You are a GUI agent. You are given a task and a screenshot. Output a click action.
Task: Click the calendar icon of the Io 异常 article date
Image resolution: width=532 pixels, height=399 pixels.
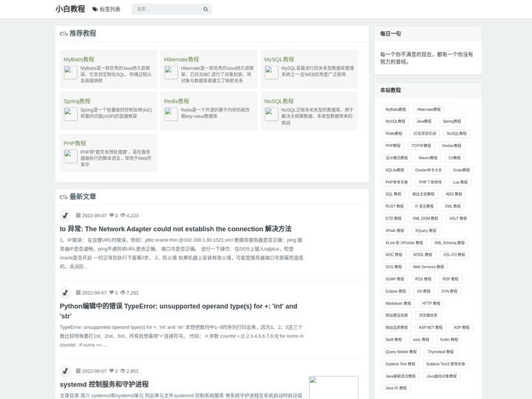pos(78,216)
